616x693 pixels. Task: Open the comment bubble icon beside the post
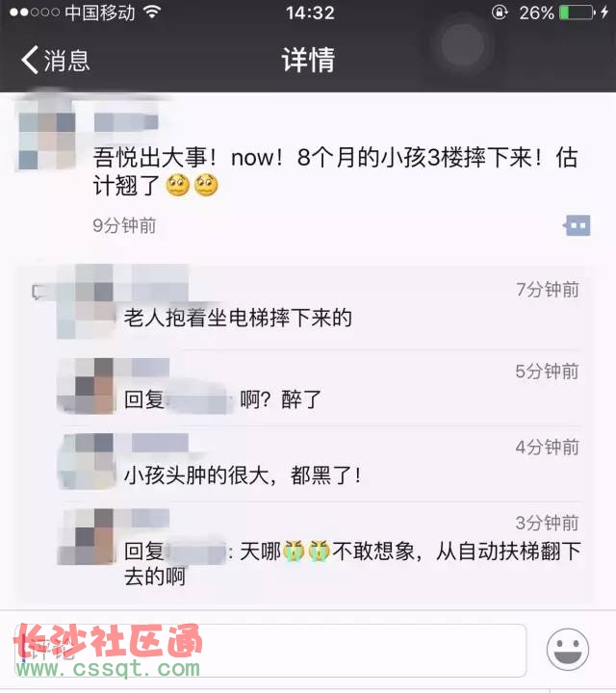tap(577, 225)
